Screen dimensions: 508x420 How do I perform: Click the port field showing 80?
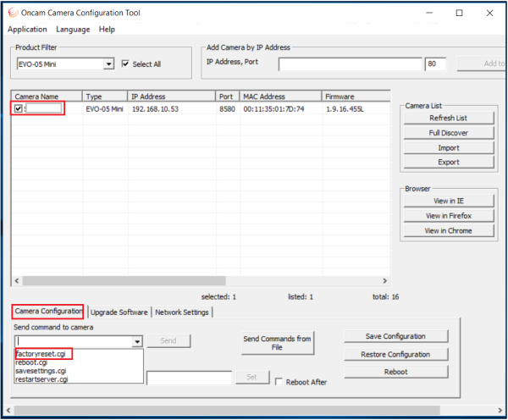[435, 64]
